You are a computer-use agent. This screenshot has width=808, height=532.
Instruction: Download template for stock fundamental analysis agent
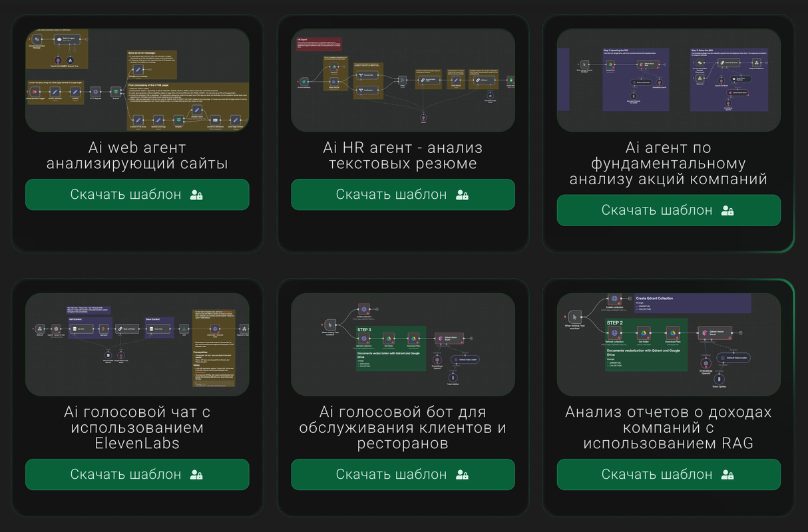669,210
